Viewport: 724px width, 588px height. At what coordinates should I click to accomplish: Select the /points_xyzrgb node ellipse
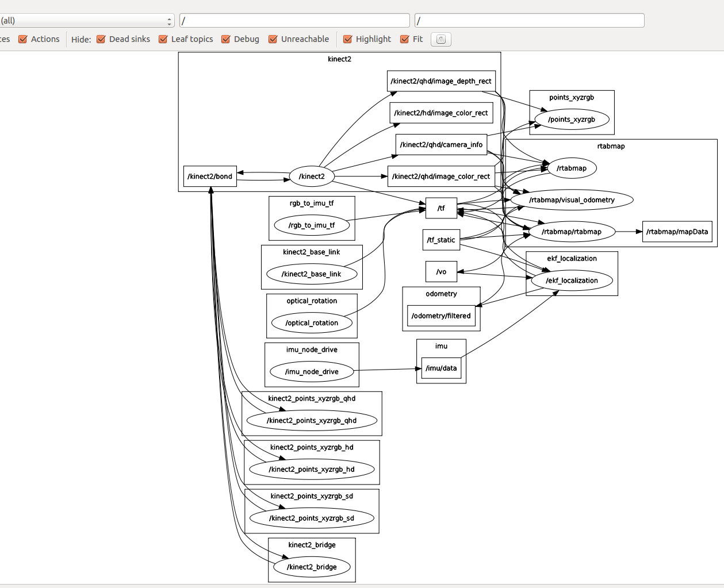point(572,120)
